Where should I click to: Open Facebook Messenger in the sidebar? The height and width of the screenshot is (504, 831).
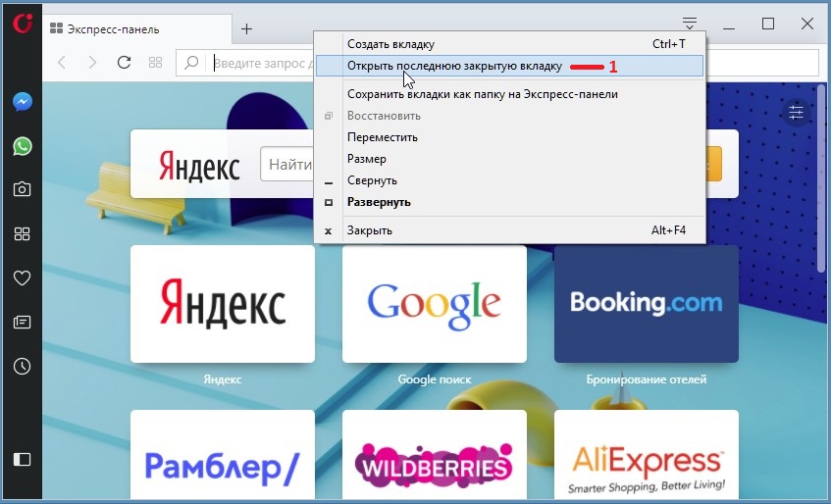tap(23, 102)
